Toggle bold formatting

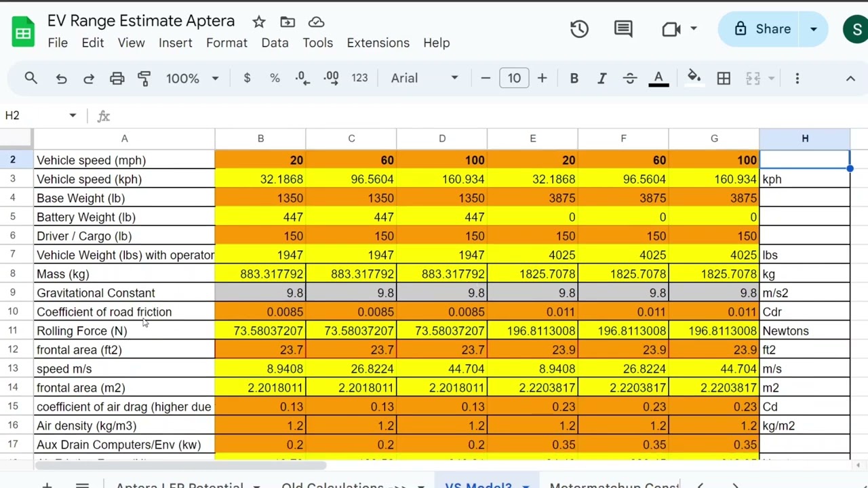coord(574,78)
